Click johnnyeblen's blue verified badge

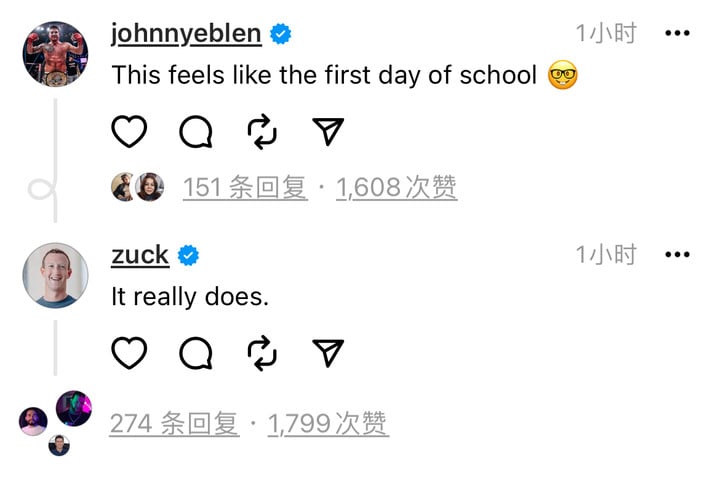pyautogui.click(x=281, y=35)
